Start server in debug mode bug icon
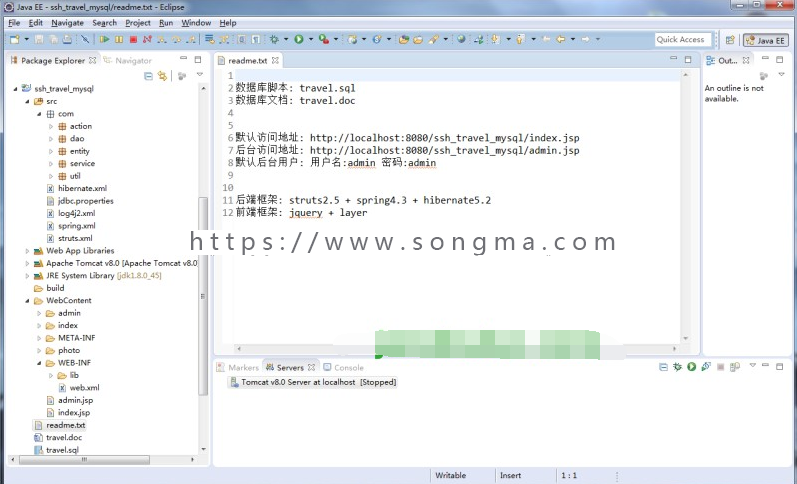Image resolution: width=797 pixels, height=484 pixels. click(677, 367)
